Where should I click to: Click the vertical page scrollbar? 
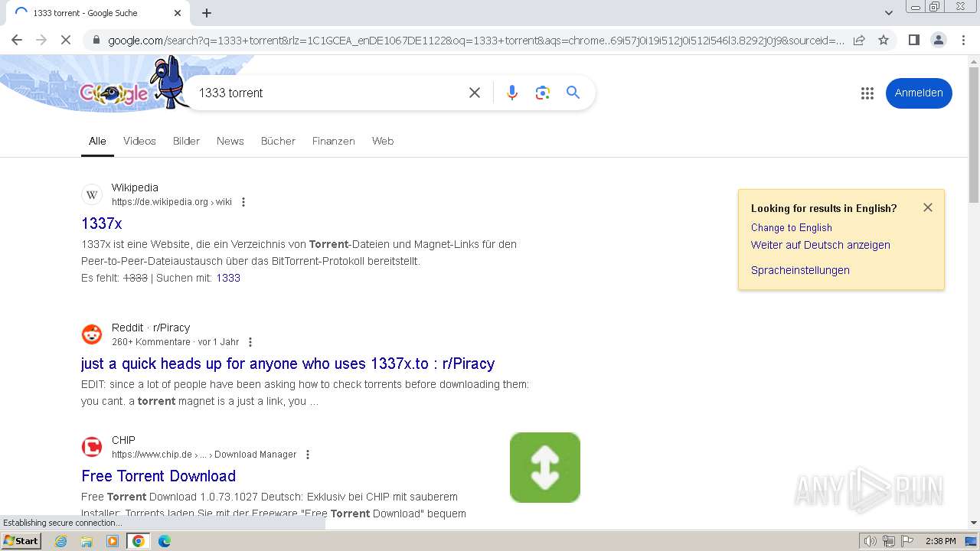pos(974,134)
